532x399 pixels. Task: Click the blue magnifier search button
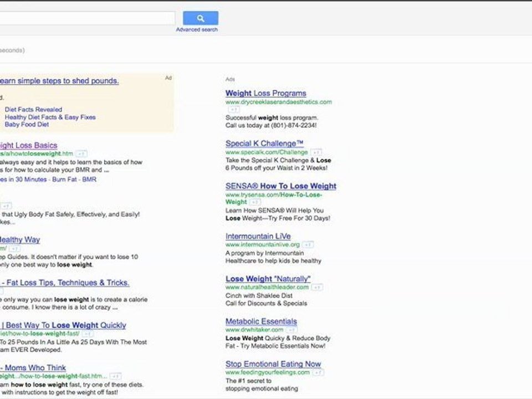click(201, 18)
